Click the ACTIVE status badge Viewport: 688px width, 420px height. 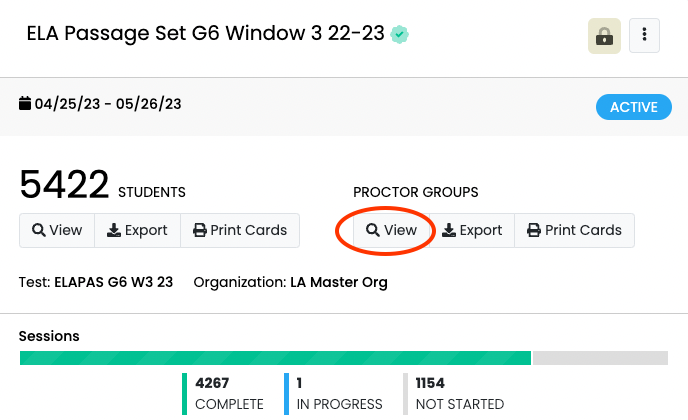pyautogui.click(x=634, y=107)
